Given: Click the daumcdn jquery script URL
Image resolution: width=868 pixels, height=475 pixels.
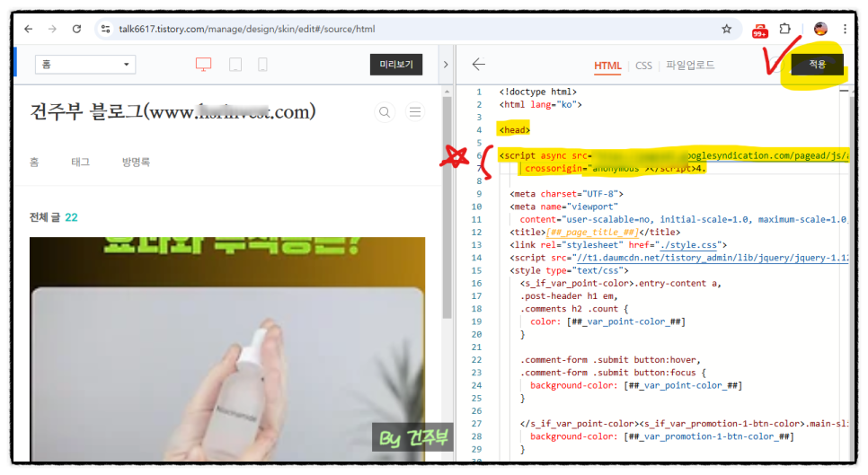Looking at the screenshot, I should [x=713, y=258].
